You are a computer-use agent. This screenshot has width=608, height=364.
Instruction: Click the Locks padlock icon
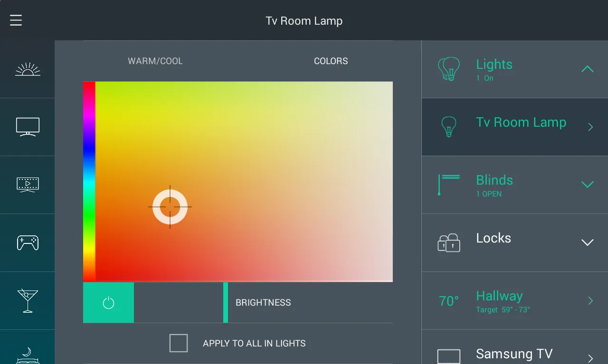point(448,243)
